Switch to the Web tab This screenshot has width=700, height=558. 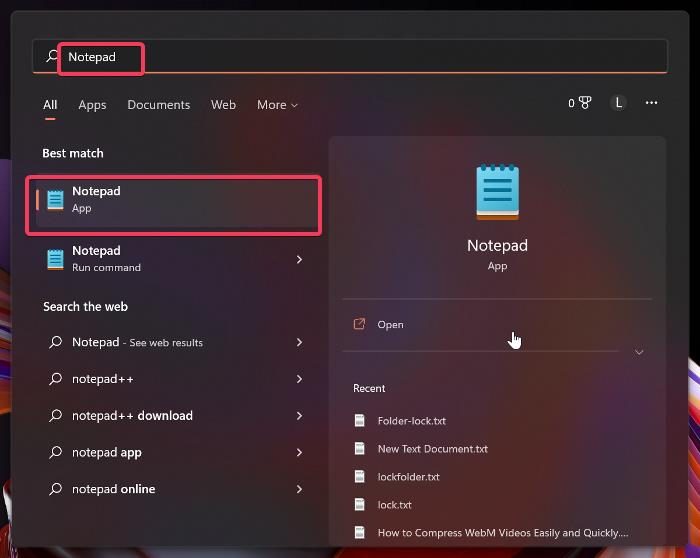tap(223, 105)
